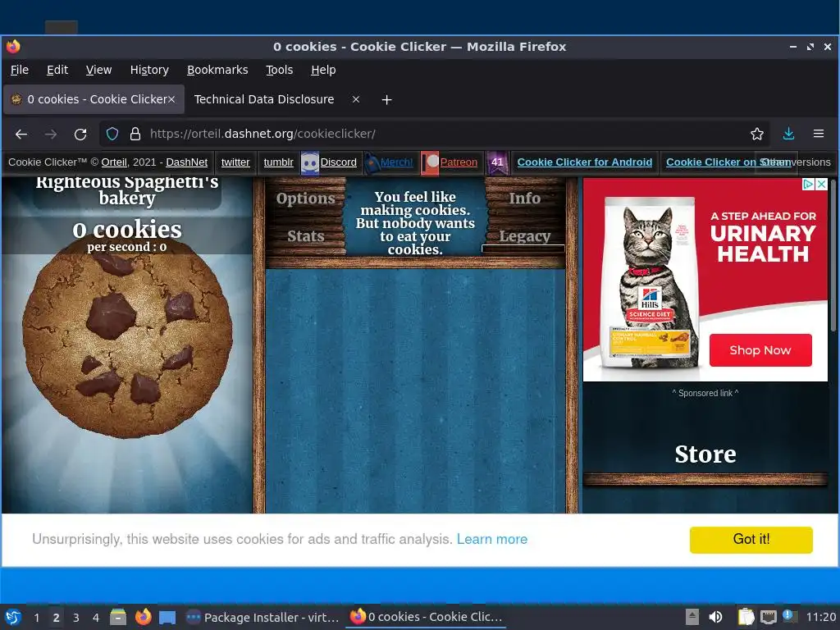Viewport: 840px width, 630px height.
Task: Open the Edit menu
Action: pos(57,70)
